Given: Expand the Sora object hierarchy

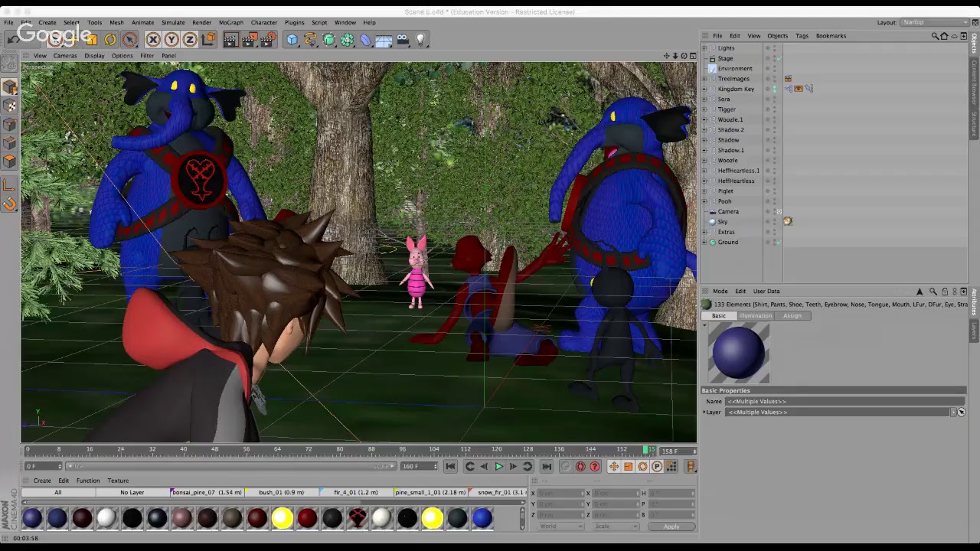Looking at the screenshot, I should [x=705, y=99].
